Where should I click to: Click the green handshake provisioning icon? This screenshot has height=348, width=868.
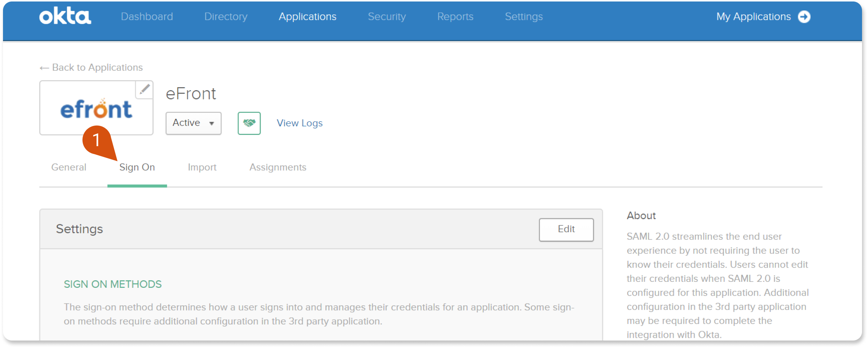(x=249, y=123)
